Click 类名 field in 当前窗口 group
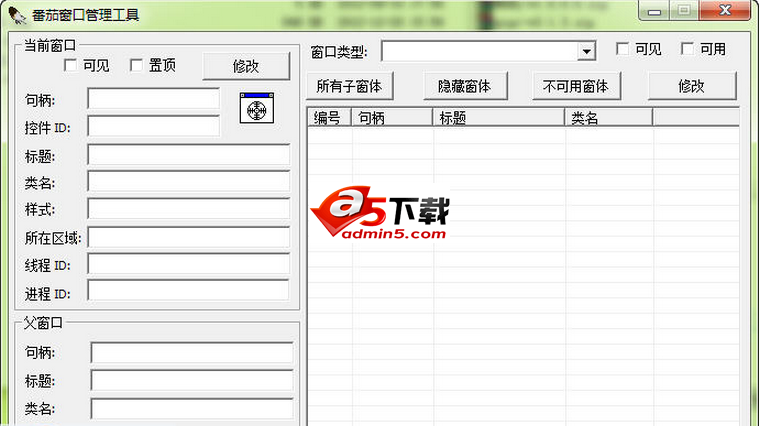760x426 pixels. [189, 182]
